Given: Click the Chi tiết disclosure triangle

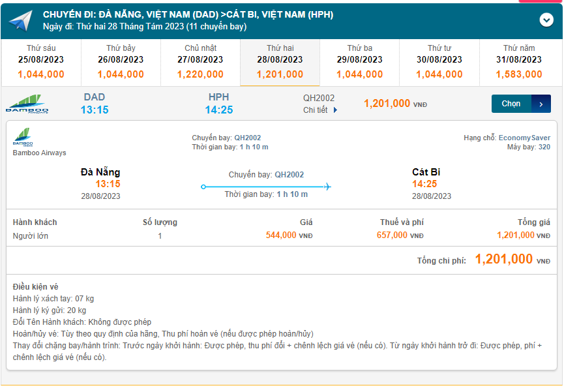Looking at the screenshot, I should [336, 110].
